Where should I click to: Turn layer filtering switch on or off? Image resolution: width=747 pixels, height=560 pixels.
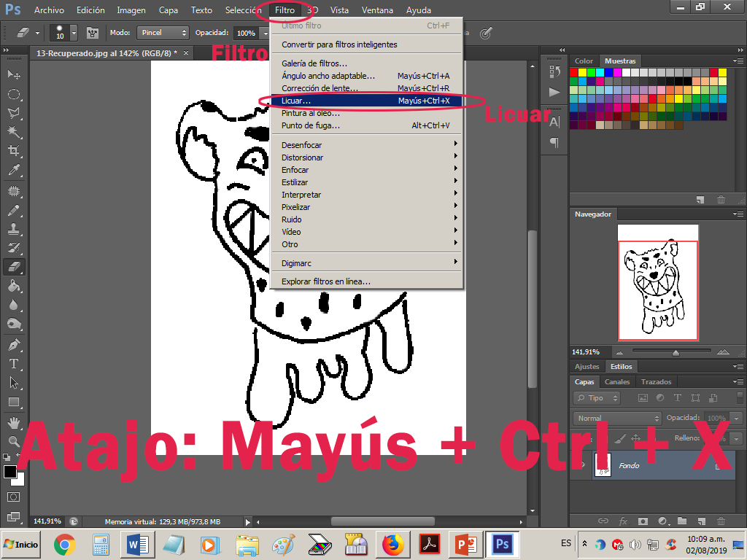click(x=740, y=397)
